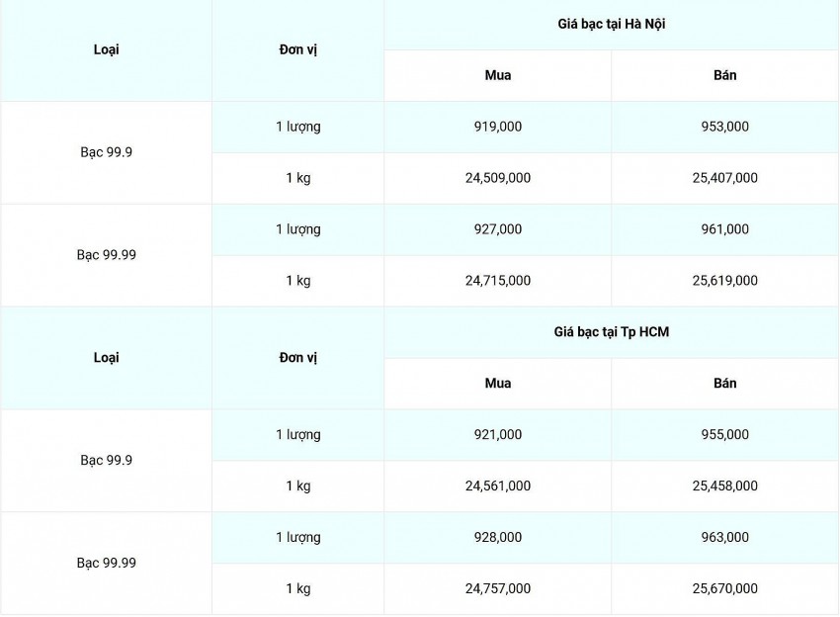Click the cell showing 25,458,000
The image size is (840, 617).
(724, 486)
